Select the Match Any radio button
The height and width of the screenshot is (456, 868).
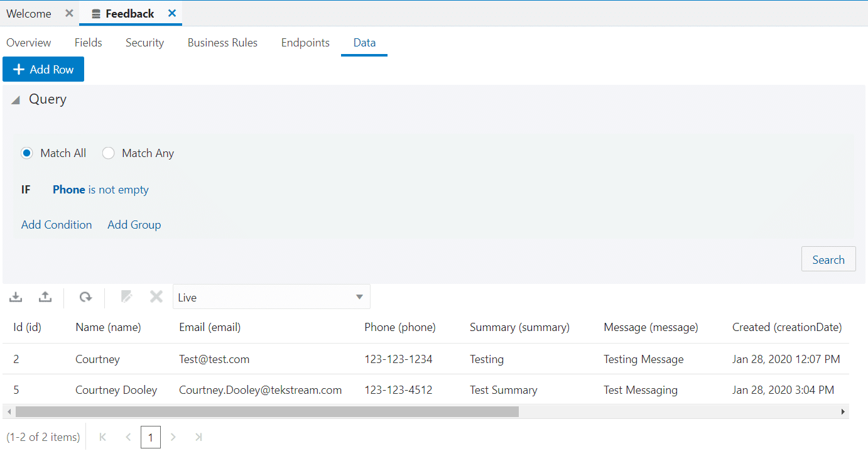(108, 153)
